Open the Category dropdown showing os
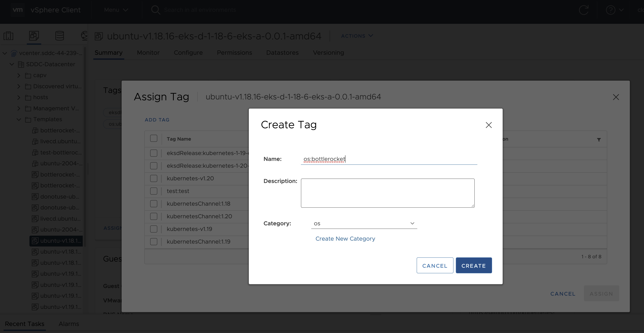644x333 pixels. click(x=364, y=223)
